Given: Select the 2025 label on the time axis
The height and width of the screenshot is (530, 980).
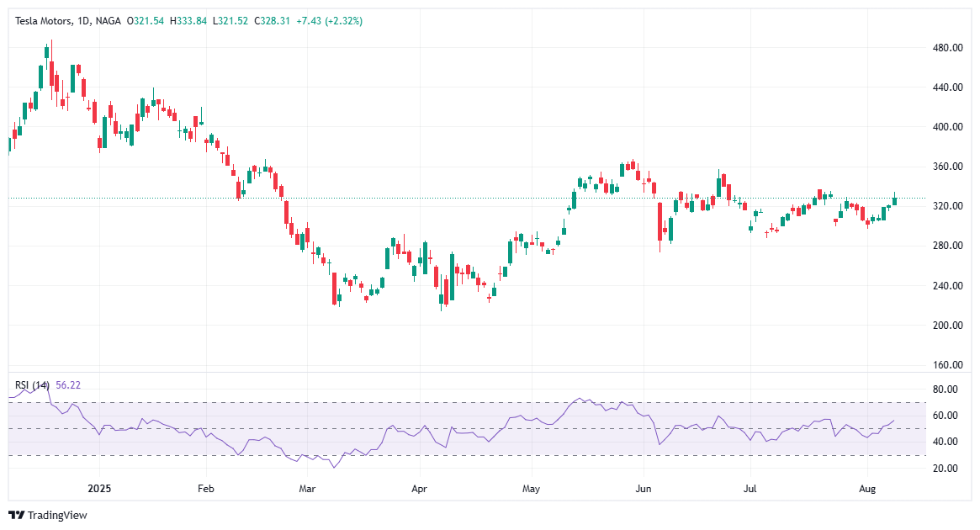Looking at the screenshot, I should click(98, 488).
